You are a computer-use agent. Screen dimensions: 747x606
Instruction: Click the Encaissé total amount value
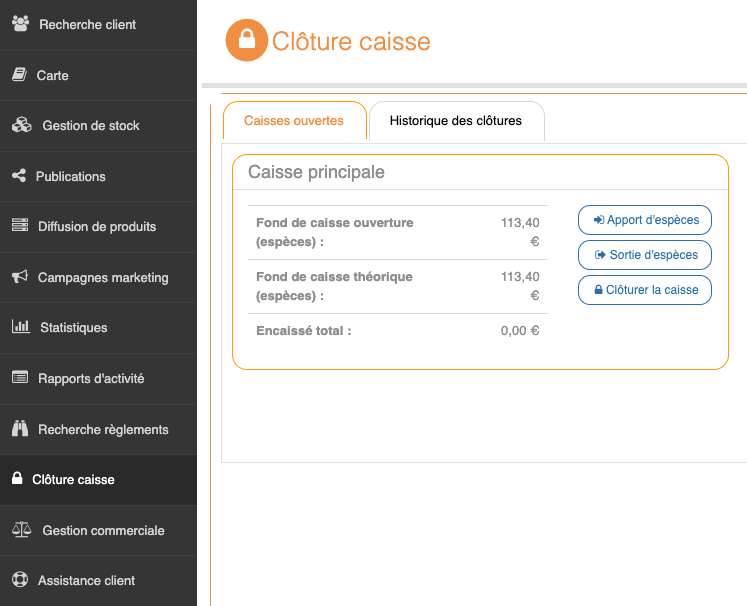click(519, 331)
